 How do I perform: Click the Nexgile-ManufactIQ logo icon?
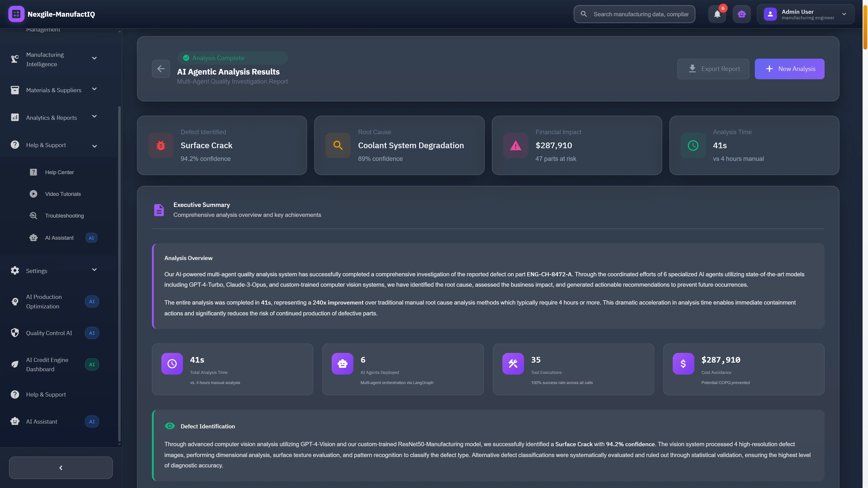tap(16, 14)
